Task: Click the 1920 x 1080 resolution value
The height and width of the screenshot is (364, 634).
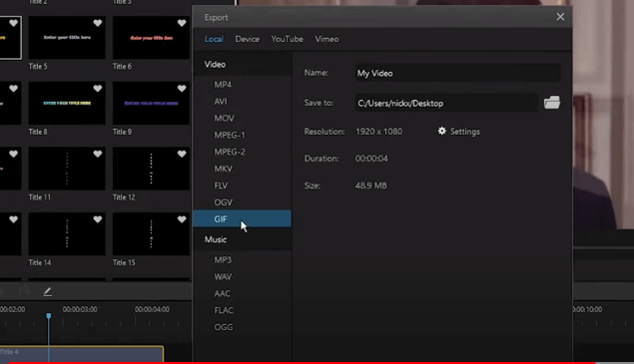Action: tap(378, 132)
